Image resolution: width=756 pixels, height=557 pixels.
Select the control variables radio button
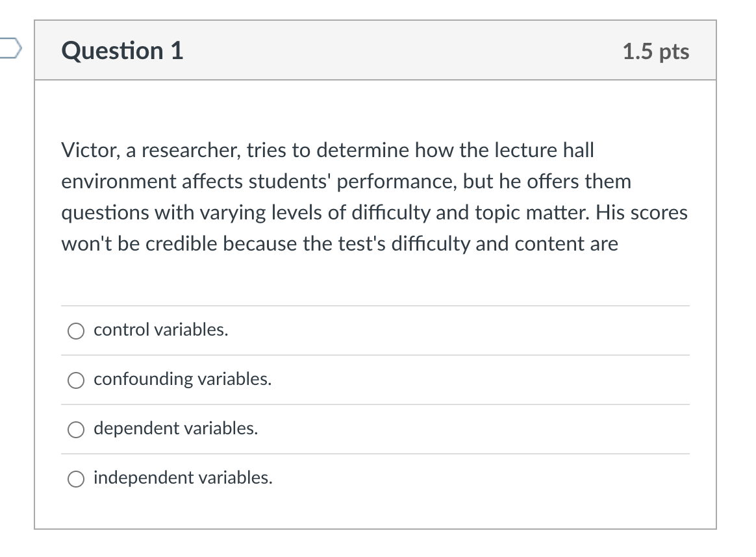point(76,331)
